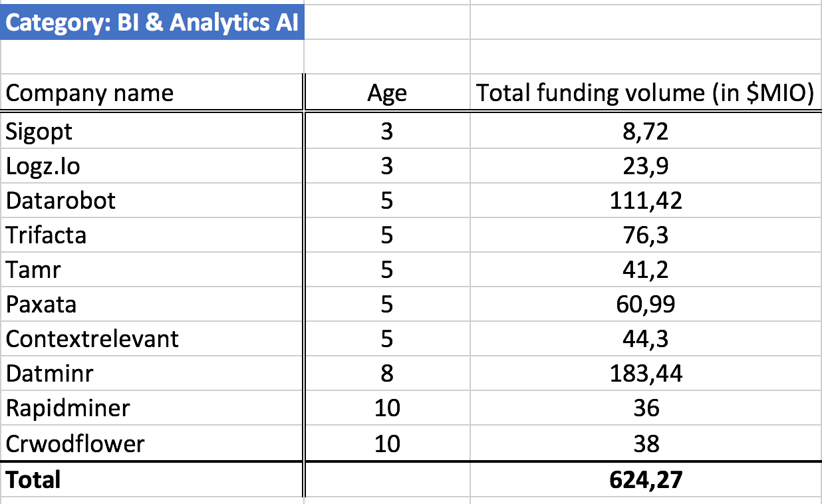Select the 'Total funding volume (in $MIO)' header

click(x=645, y=93)
